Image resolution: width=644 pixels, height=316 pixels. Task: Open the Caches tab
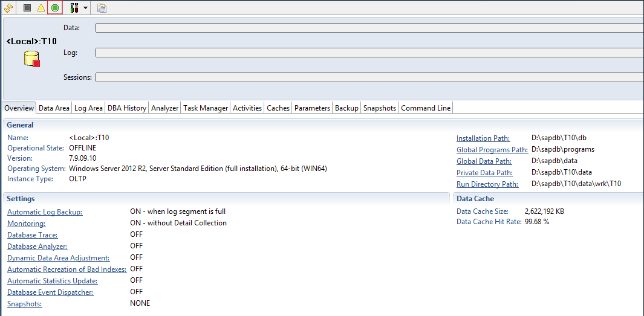click(x=278, y=108)
